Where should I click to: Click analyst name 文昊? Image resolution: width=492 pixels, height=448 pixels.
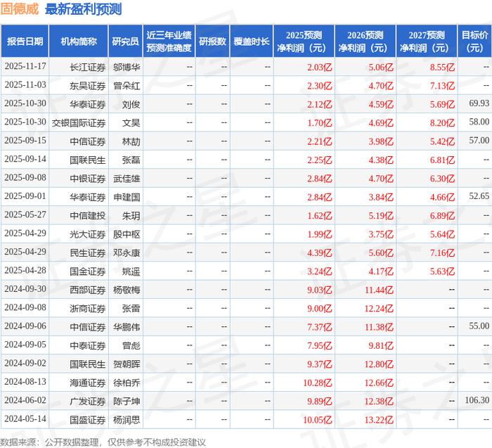click(131, 123)
